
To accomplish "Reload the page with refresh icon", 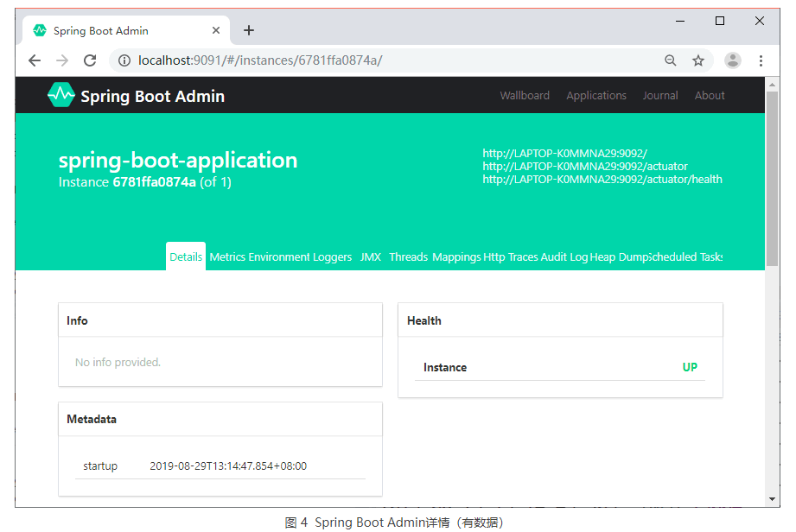I will [90, 60].
